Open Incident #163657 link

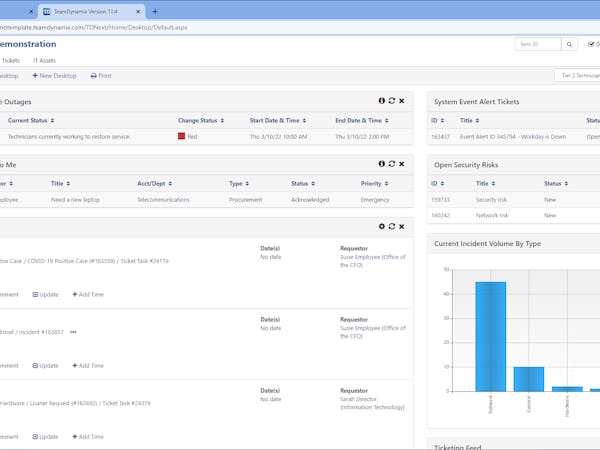(x=32, y=332)
